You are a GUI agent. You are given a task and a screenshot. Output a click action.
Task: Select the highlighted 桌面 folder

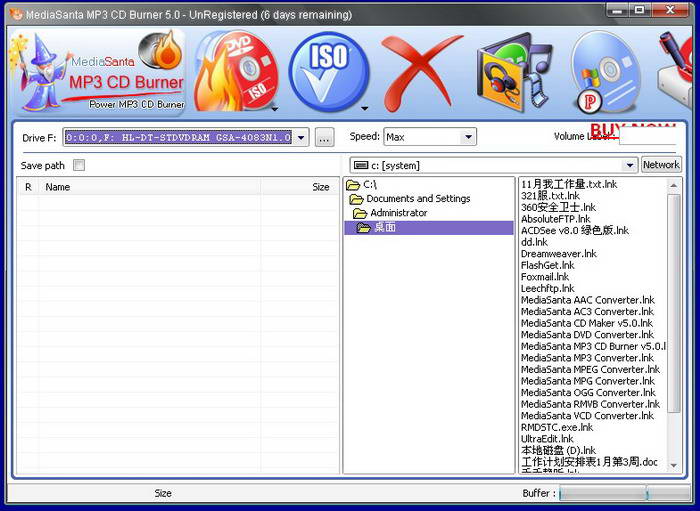429,228
